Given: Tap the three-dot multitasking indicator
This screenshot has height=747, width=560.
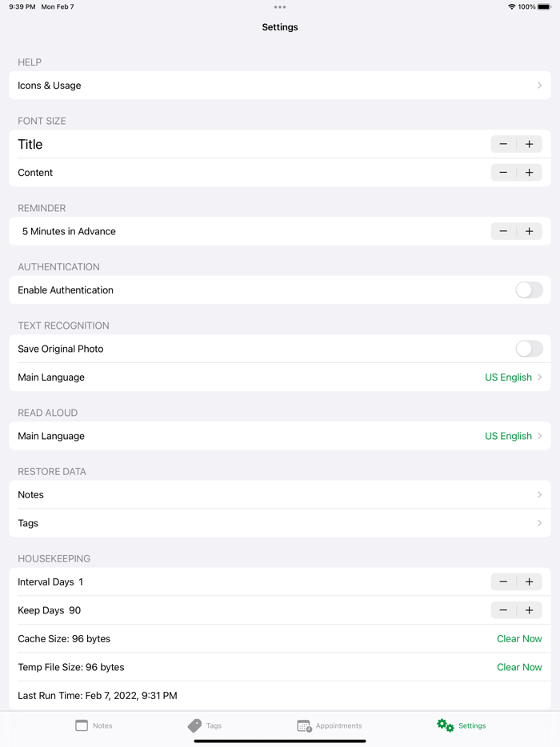Looking at the screenshot, I should tap(280, 7).
